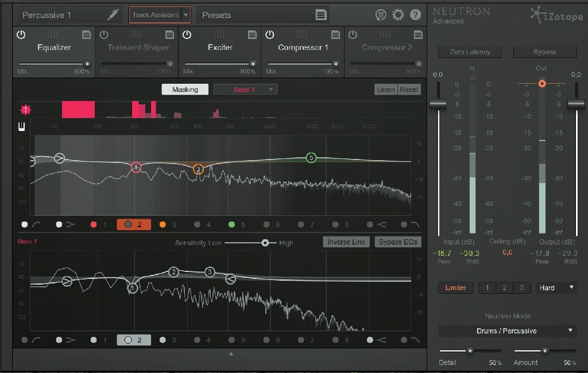588x373 pixels.
Task: Click the Track Assistant button
Action: [156, 15]
